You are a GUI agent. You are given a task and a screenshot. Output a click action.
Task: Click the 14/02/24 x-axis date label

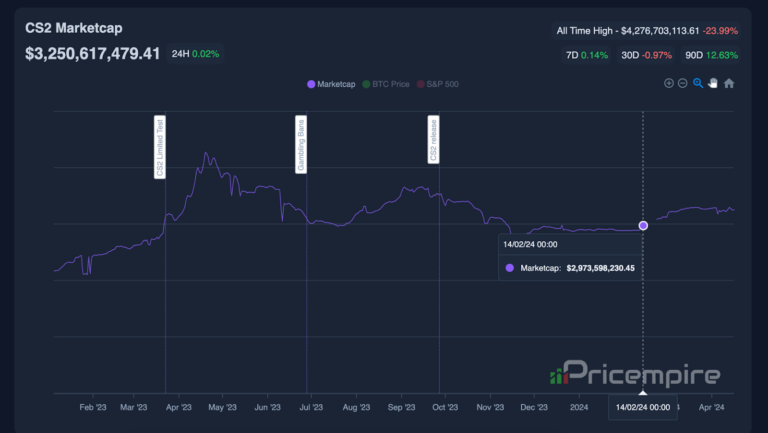[x=642, y=408]
